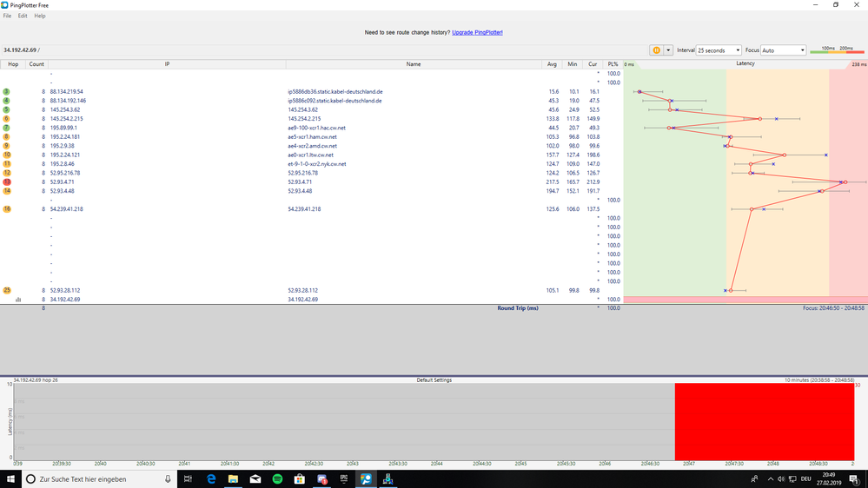Image resolution: width=868 pixels, height=488 pixels.
Task: Click the 10 minutes timeline range label
Action: coord(819,380)
